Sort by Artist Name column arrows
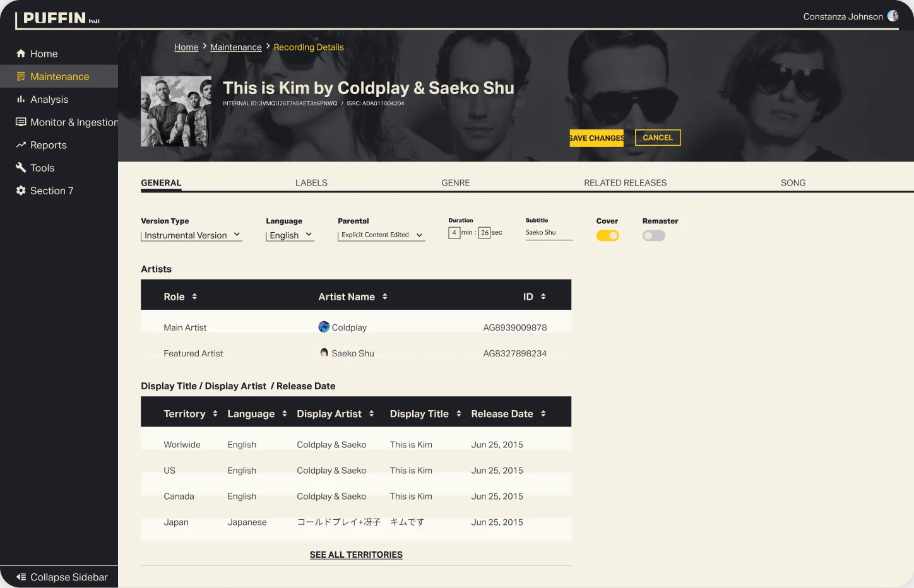The image size is (914, 588). 384,297
